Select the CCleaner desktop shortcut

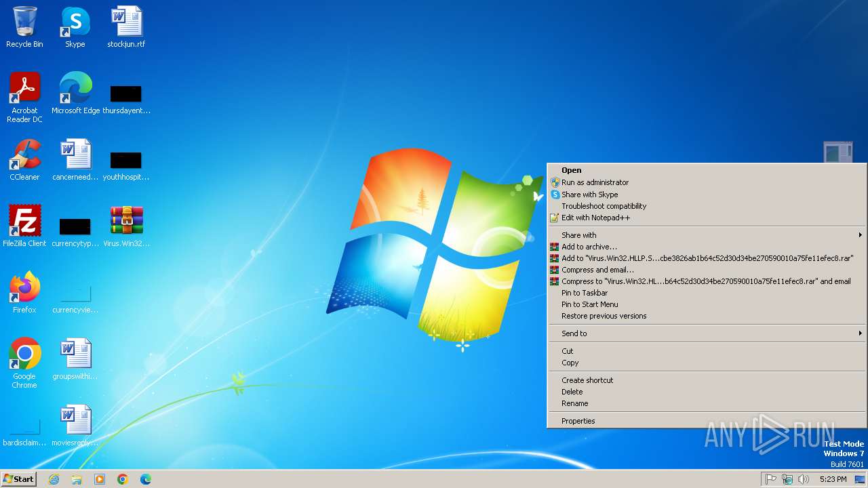pyautogui.click(x=24, y=160)
